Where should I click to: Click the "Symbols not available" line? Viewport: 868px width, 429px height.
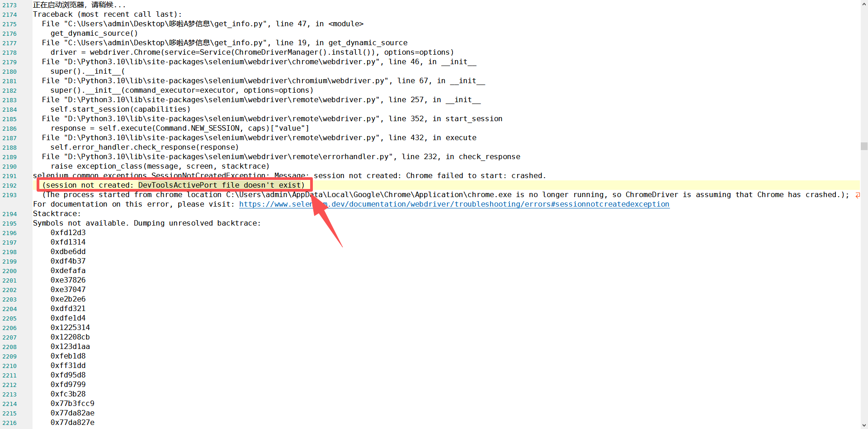pos(147,223)
